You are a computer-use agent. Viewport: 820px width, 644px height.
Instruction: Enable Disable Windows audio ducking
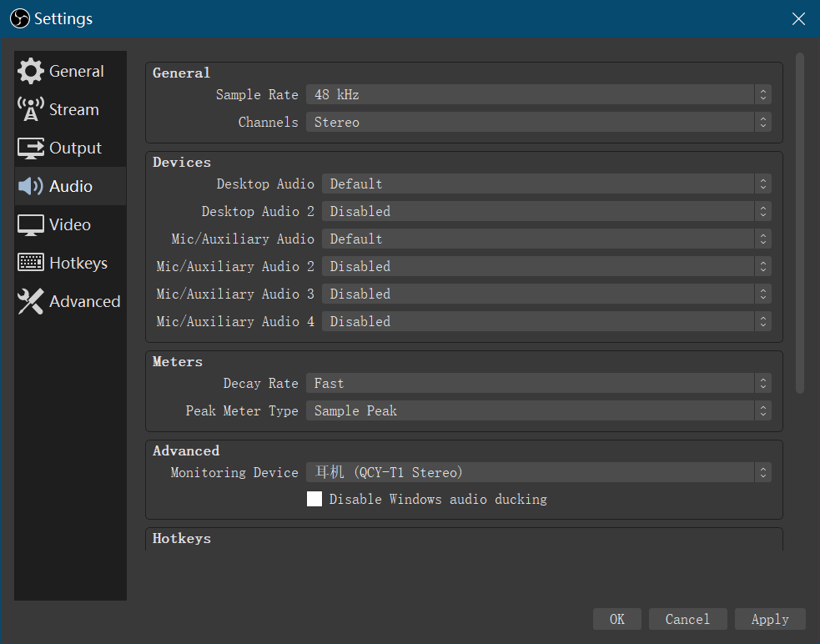click(x=314, y=499)
